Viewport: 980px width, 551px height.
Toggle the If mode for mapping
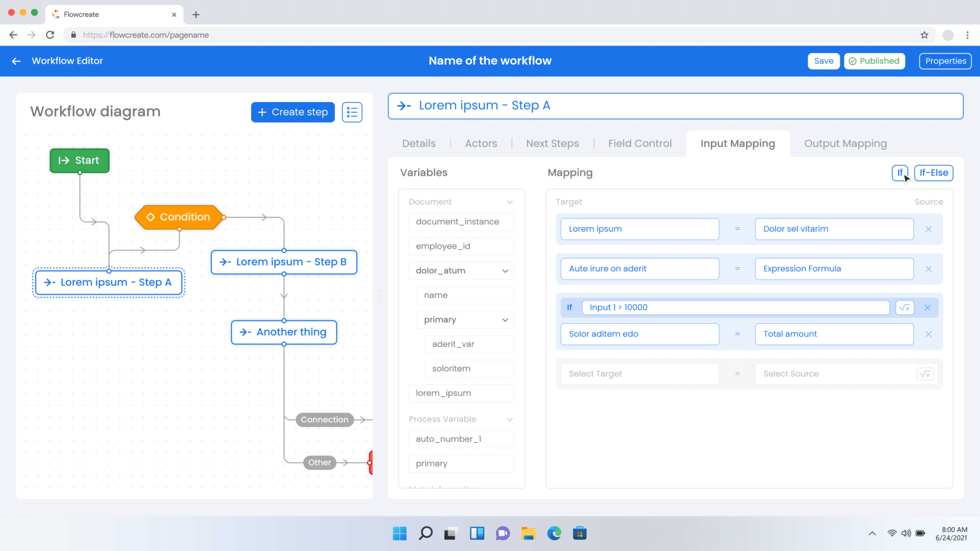point(900,172)
